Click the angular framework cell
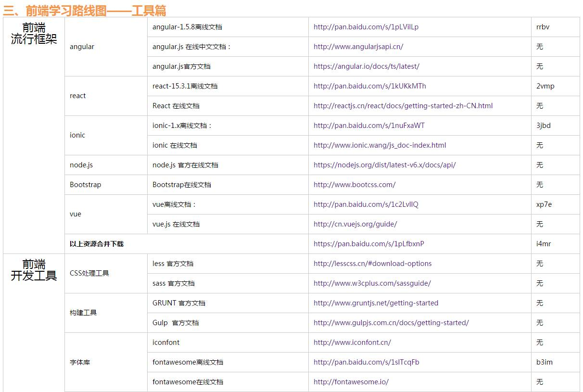 (106, 47)
